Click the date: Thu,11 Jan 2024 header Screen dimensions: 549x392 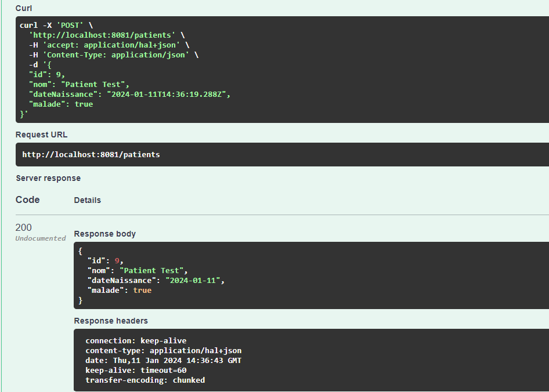click(x=164, y=361)
